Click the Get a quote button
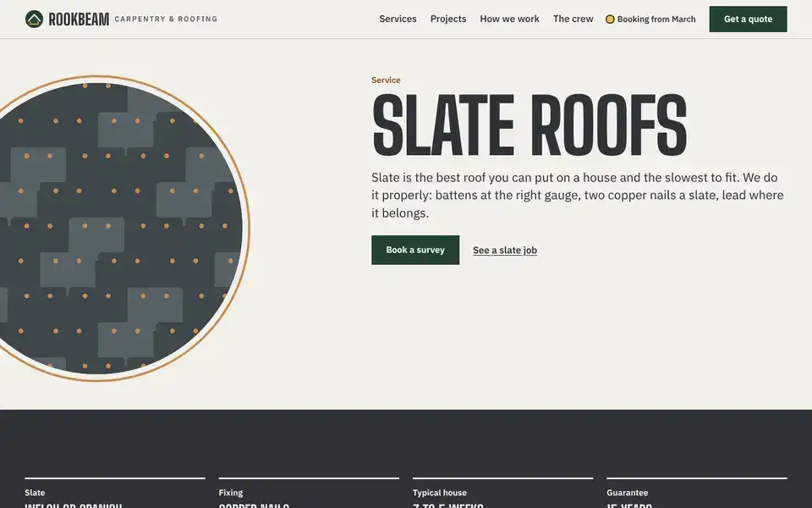 point(748,19)
